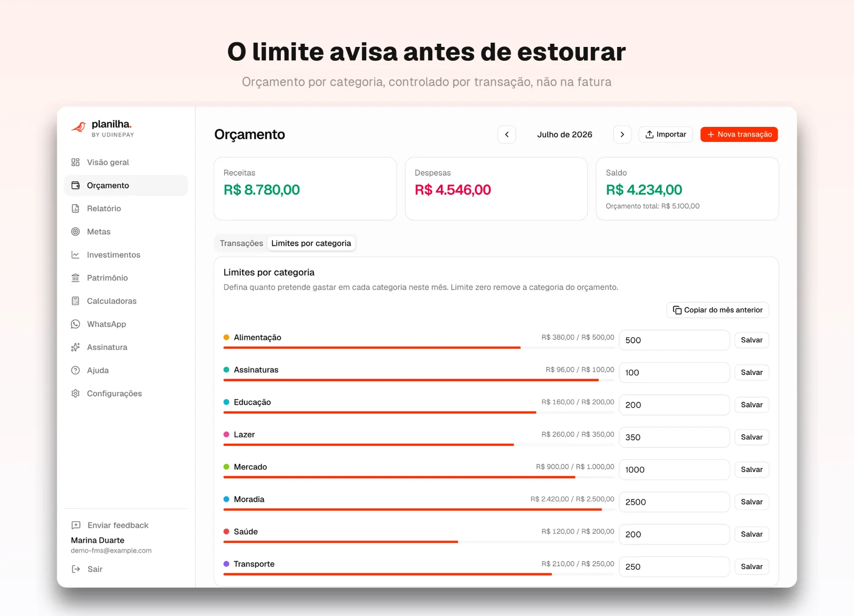Click the pink Lazer color dot

point(226,434)
